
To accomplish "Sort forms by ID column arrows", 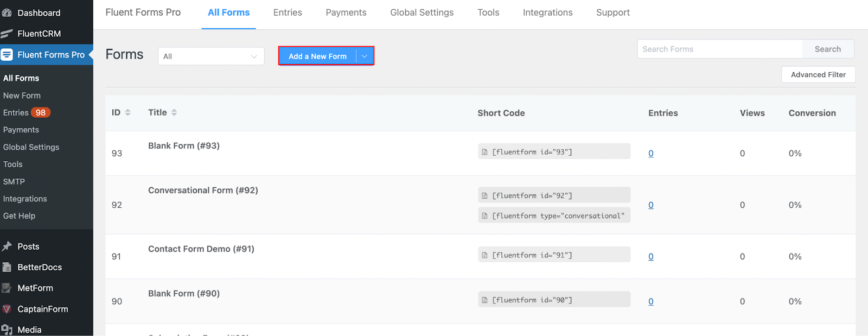I will pos(128,112).
